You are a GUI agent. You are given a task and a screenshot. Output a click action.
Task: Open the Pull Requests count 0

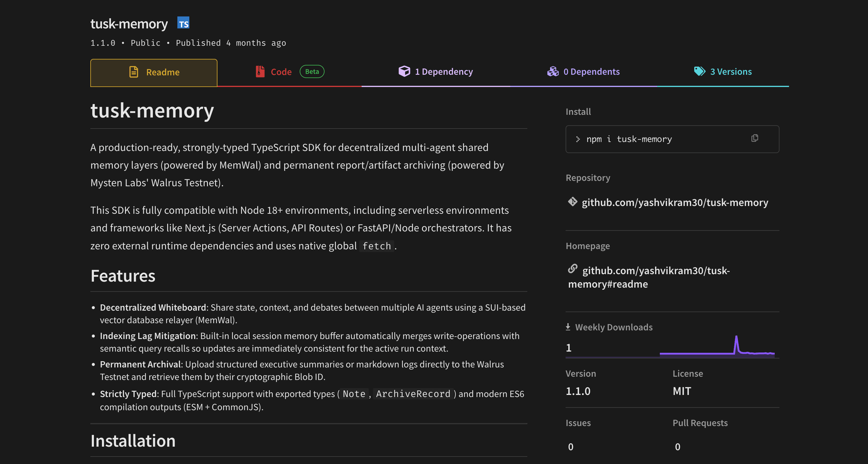677,447
